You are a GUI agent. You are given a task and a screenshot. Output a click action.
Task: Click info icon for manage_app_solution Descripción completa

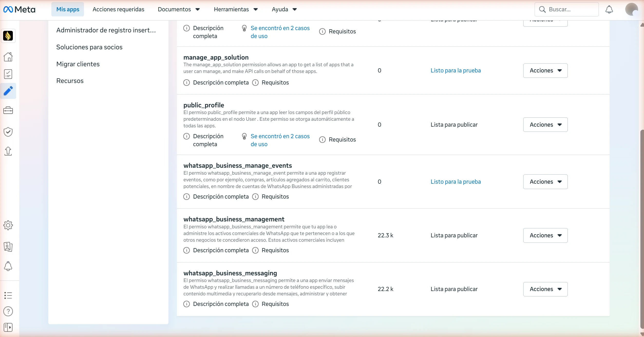click(187, 83)
